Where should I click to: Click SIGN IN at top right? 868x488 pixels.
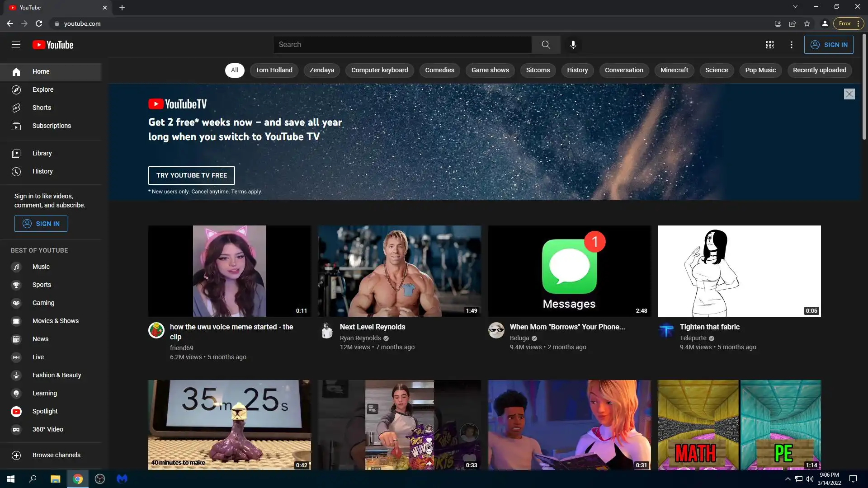tap(828, 45)
